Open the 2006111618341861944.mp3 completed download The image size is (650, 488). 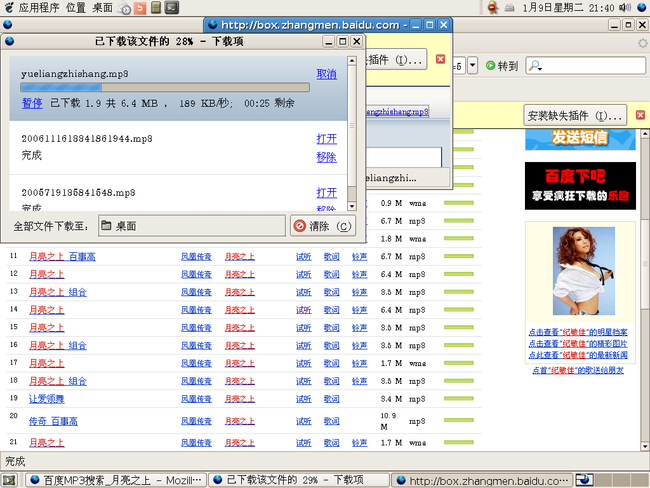tap(326, 139)
